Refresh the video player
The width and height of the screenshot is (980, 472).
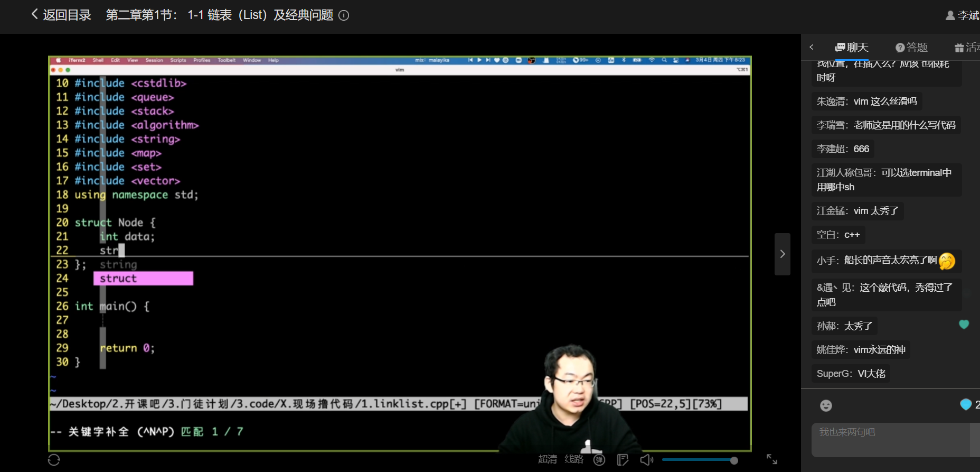click(x=54, y=460)
